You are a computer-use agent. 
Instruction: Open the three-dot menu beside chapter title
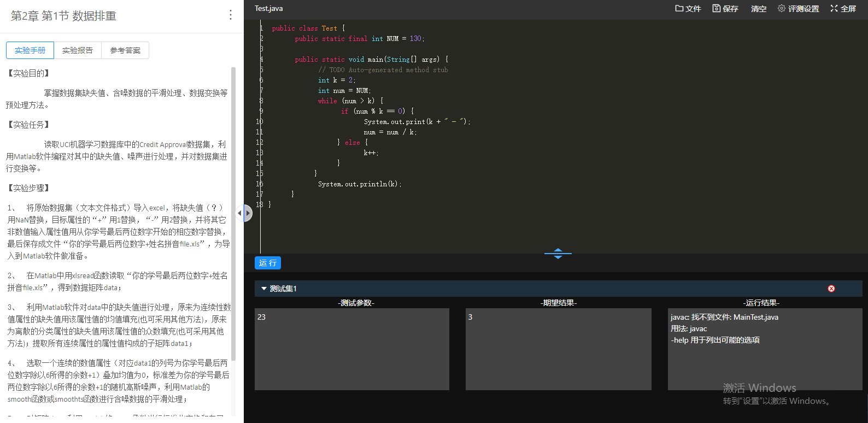[x=231, y=15]
